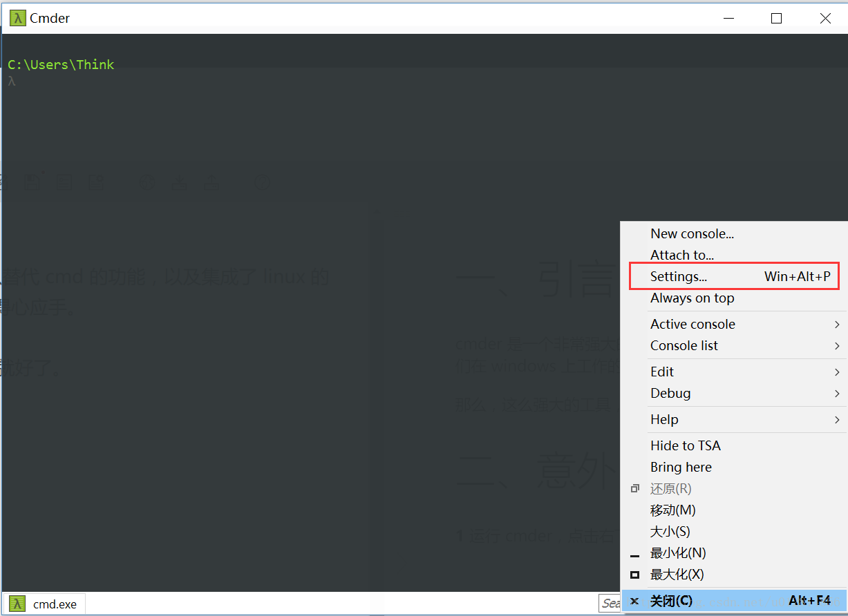Click the C:\Users\Think prompt path text
848x616 pixels.
(61, 64)
